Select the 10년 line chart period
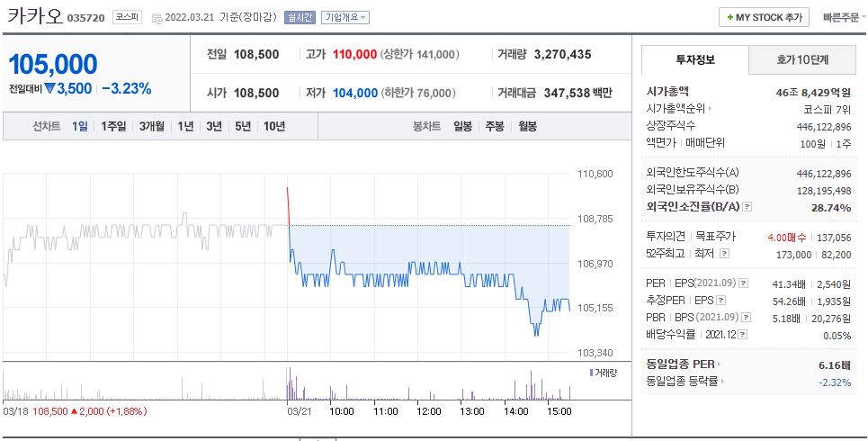 coord(274,126)
